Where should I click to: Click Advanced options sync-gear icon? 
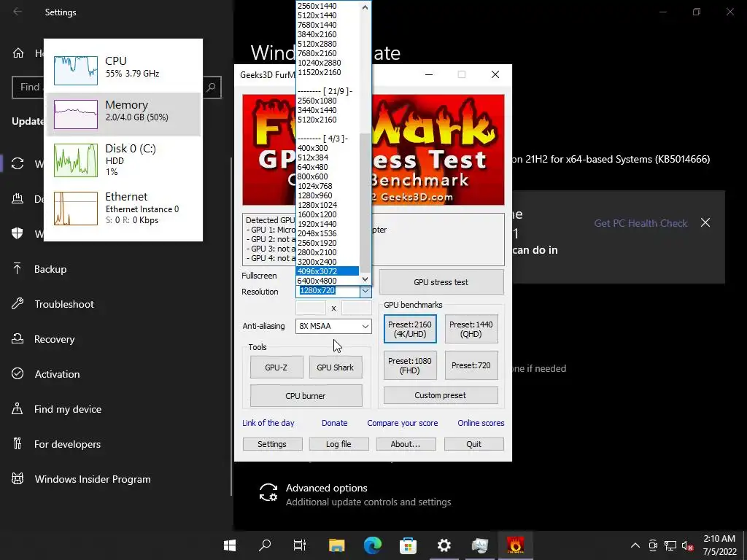[268, 493]
